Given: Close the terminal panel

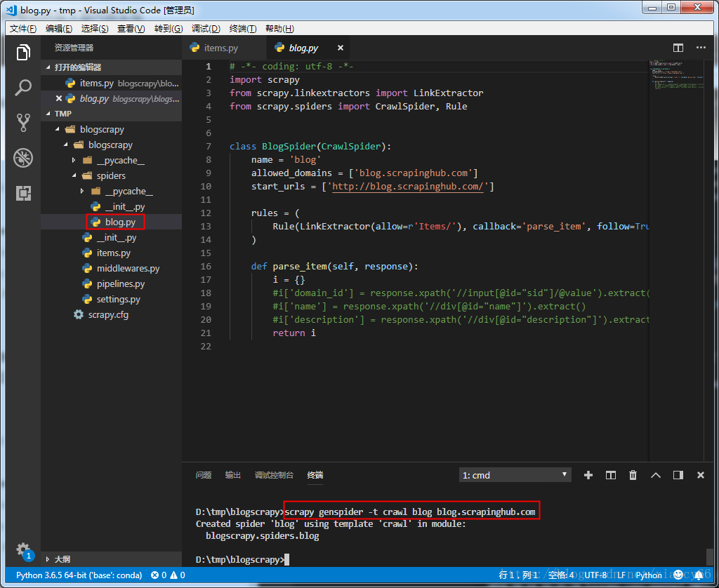Looking at the screenshot, I should click(700, 475).
